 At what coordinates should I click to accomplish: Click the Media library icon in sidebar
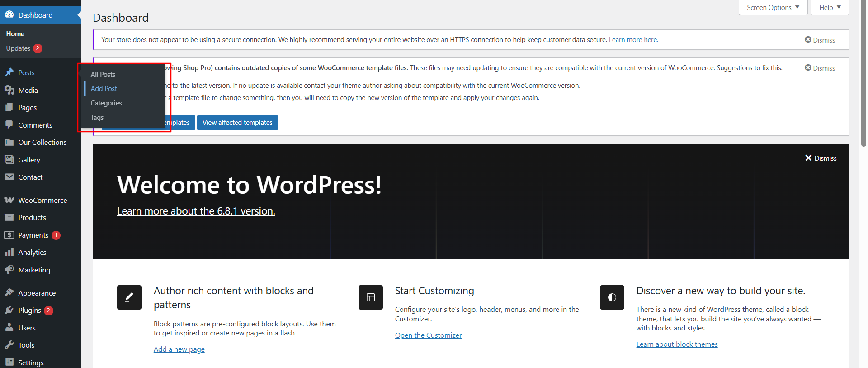pyautogui.click(x=9, y=90)
